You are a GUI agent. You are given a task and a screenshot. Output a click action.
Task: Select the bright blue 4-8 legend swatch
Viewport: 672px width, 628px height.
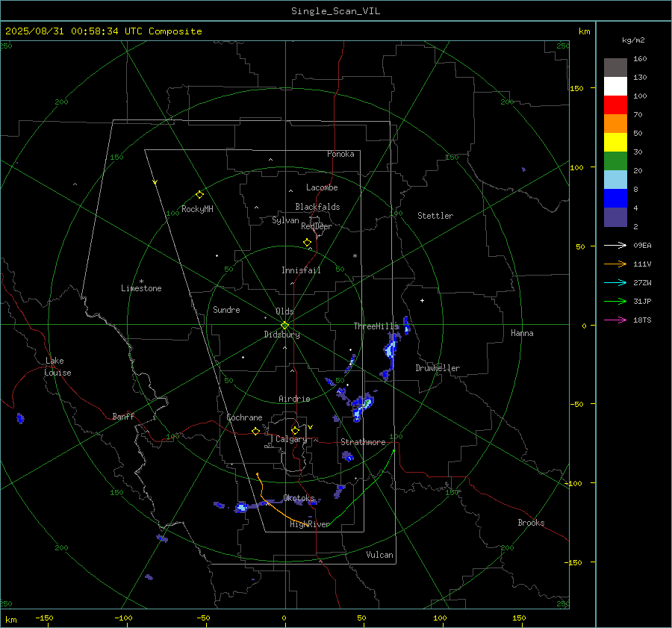615,199
